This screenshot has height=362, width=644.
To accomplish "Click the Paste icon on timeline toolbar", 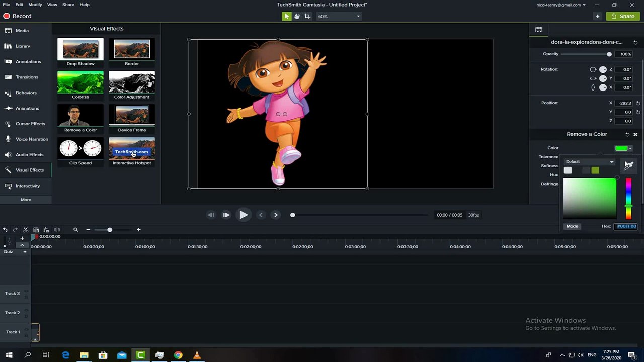I will tap(46, 230).
